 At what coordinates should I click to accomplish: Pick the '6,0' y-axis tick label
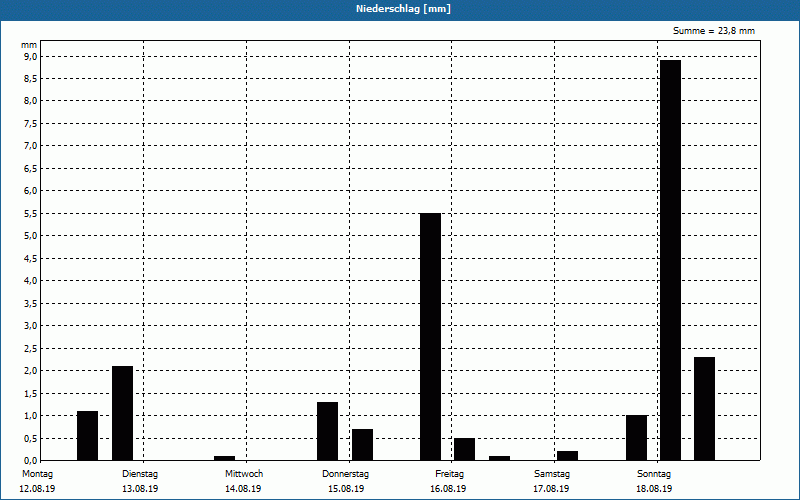(x=31, y=191)
